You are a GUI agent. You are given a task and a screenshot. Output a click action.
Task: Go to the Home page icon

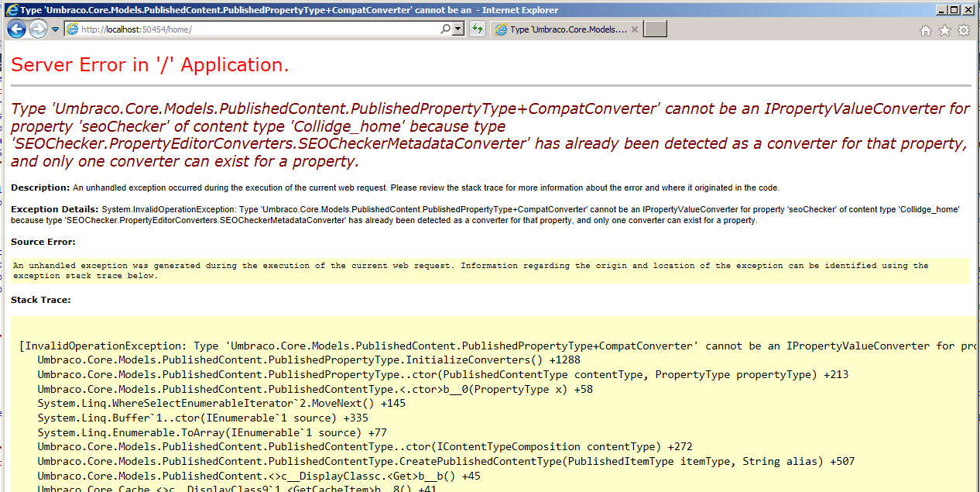(x=925, y=30)
